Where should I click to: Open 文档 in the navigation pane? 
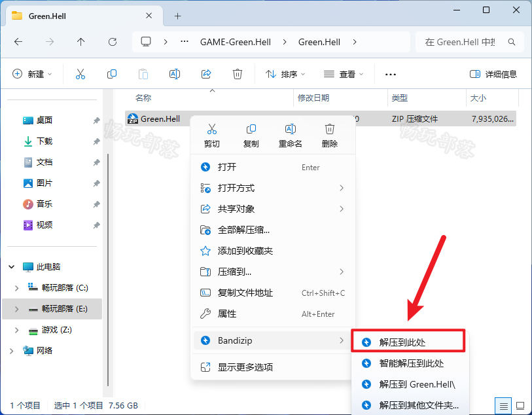[x=44, y=162]
